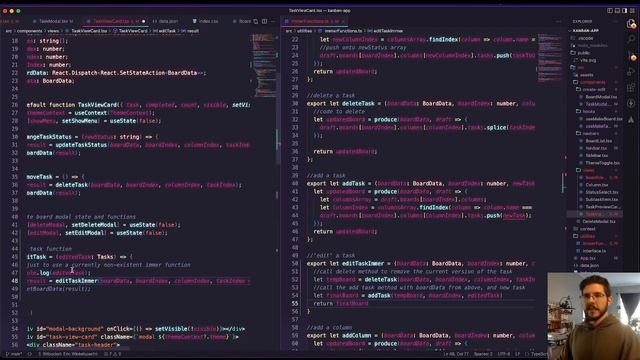Collapse the views folder in Explorer

point(588,170)
